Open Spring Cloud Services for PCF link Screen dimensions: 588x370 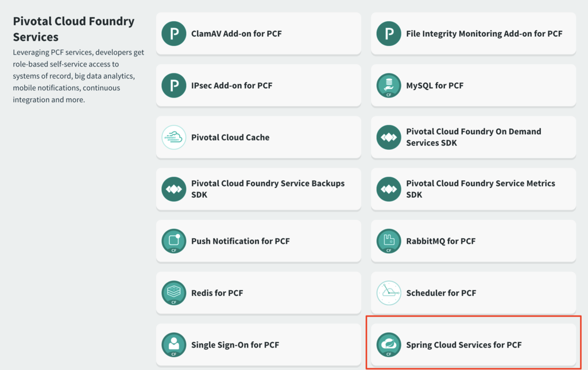tap(463, 345)
